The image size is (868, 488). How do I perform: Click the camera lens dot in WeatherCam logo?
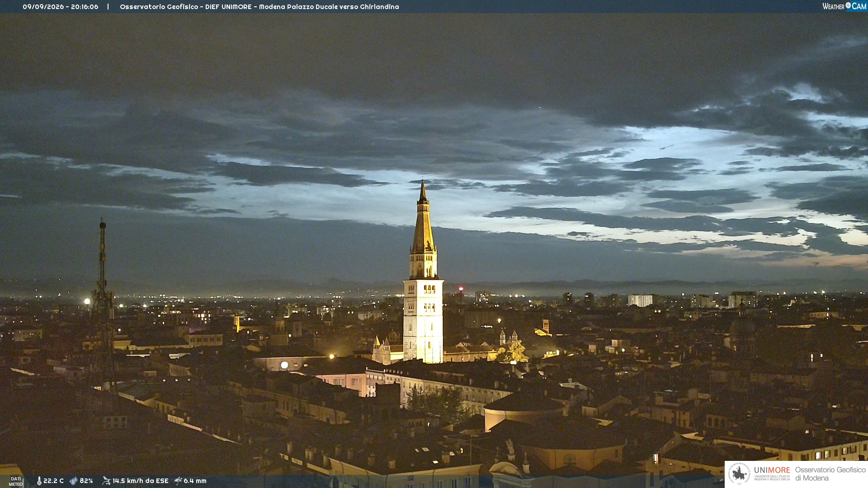[848, 5]
